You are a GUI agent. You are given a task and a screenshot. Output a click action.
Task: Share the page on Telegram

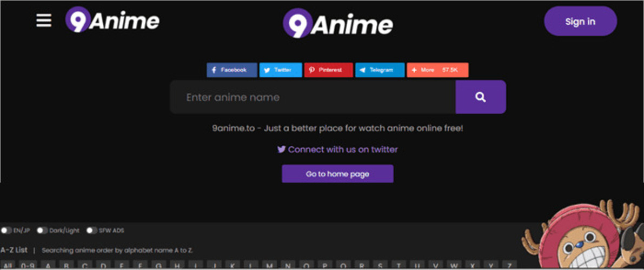click(x=380, y=70)
